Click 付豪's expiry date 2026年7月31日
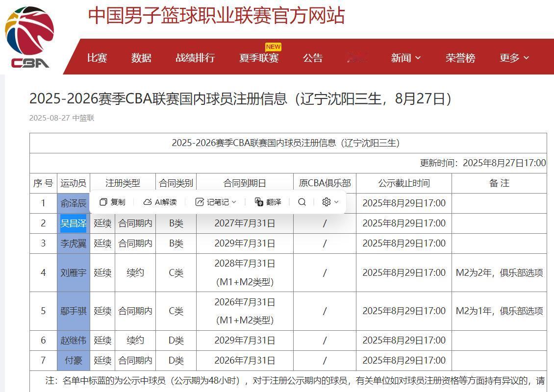The height and width of the screenshot is (392, 554). pyautogui.click(x=245, y=360)
